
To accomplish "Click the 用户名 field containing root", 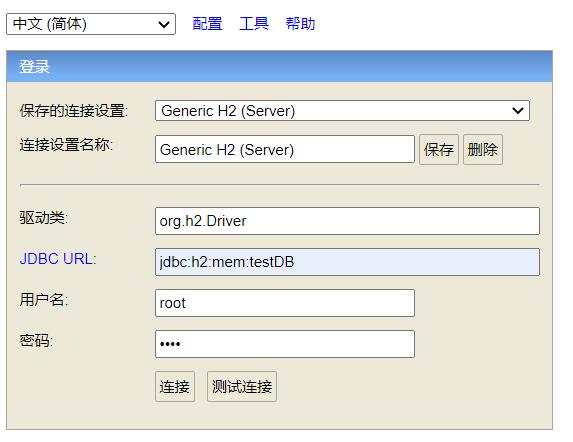I will point(285,303).
